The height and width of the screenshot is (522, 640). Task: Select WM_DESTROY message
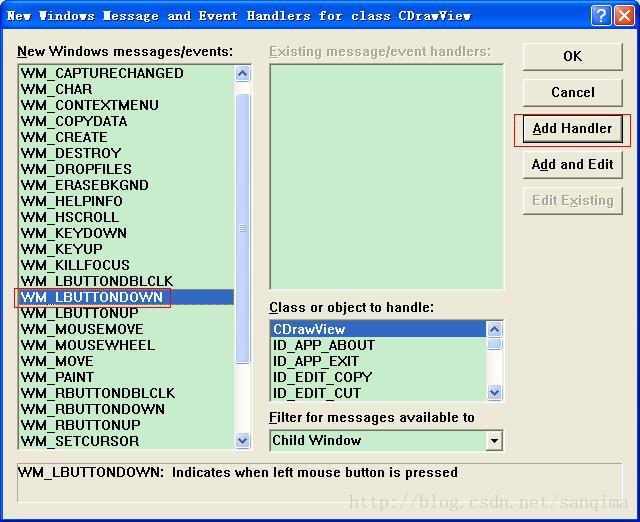127,153
